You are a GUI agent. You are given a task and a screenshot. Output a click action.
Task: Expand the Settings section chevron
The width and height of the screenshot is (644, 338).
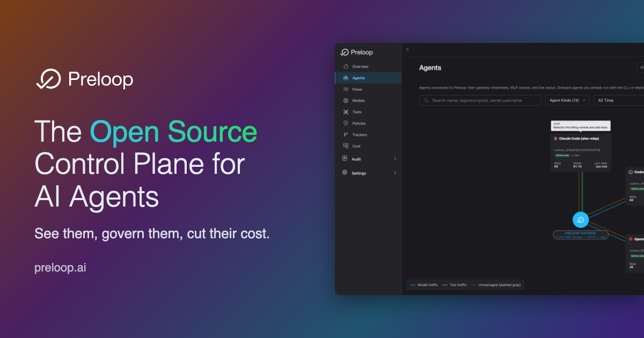pos(395,173)
